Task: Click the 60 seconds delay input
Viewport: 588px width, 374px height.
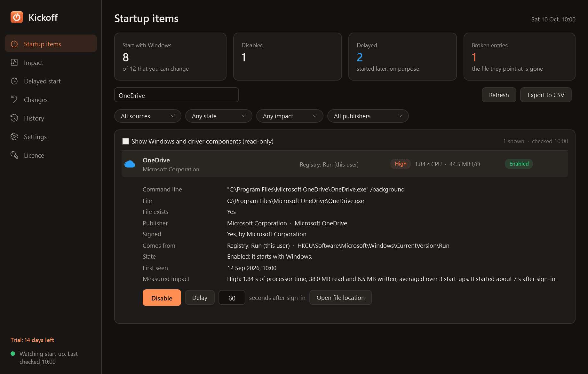Action: (232, 298)
